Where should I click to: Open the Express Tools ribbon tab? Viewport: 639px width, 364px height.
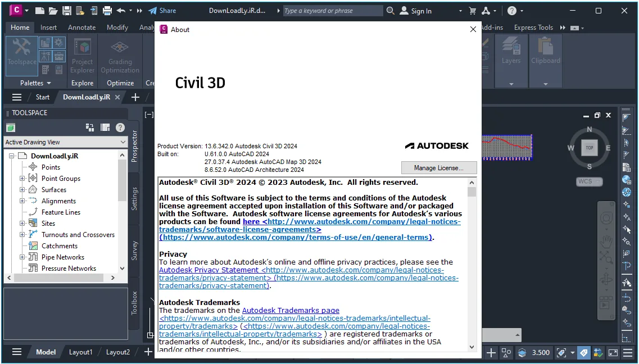coord(533,28)
